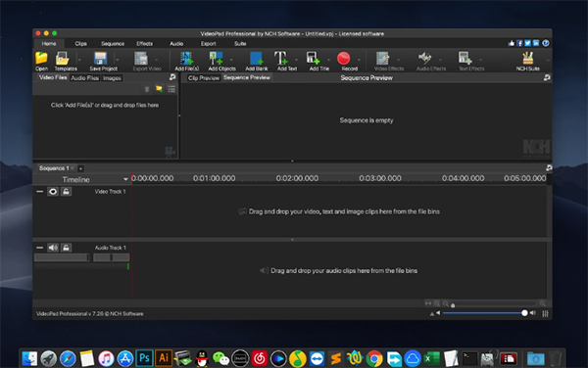Undock the Sequence Preview panel
This screenshot has width=588, height=368.
click(x=547, y=77)
